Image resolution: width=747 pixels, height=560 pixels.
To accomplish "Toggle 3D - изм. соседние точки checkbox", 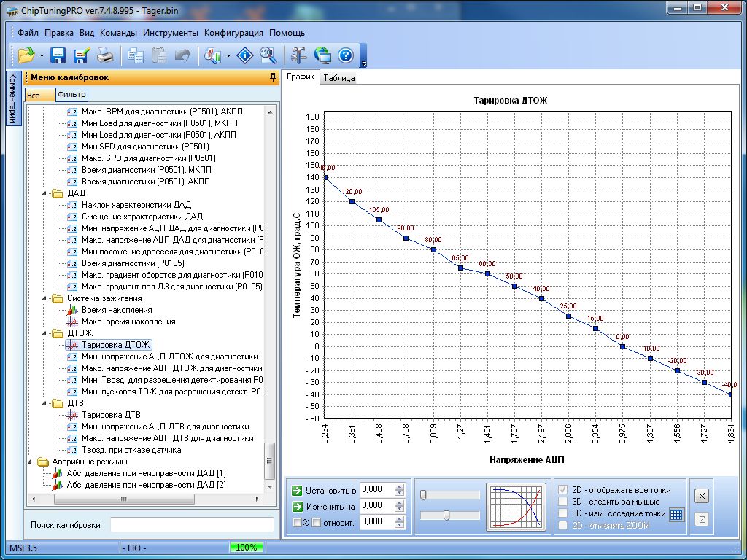I will (562, 513).
